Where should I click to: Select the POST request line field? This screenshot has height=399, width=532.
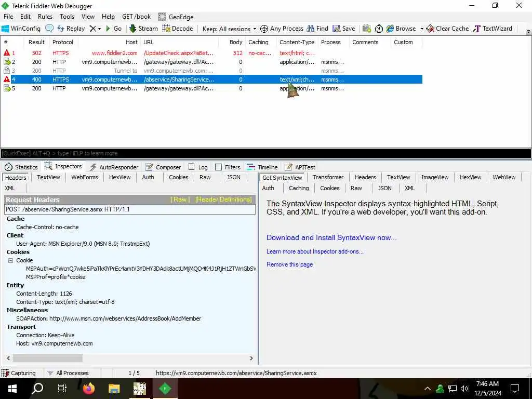[x=130, y=209]
